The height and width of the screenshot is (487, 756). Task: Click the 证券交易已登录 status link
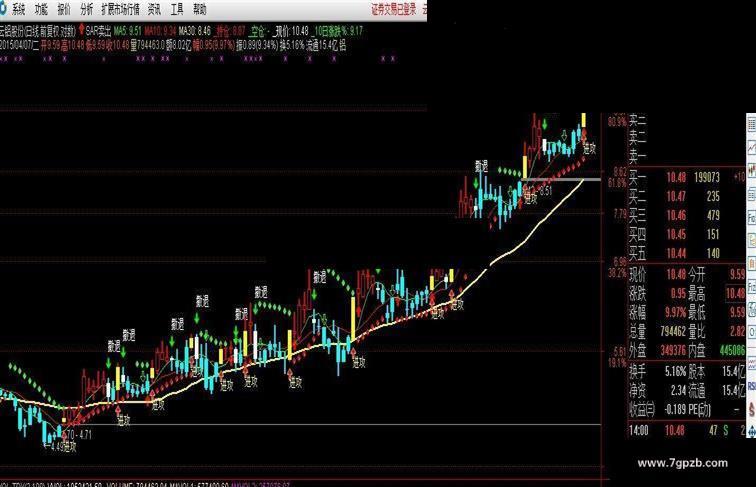(393, 10)
